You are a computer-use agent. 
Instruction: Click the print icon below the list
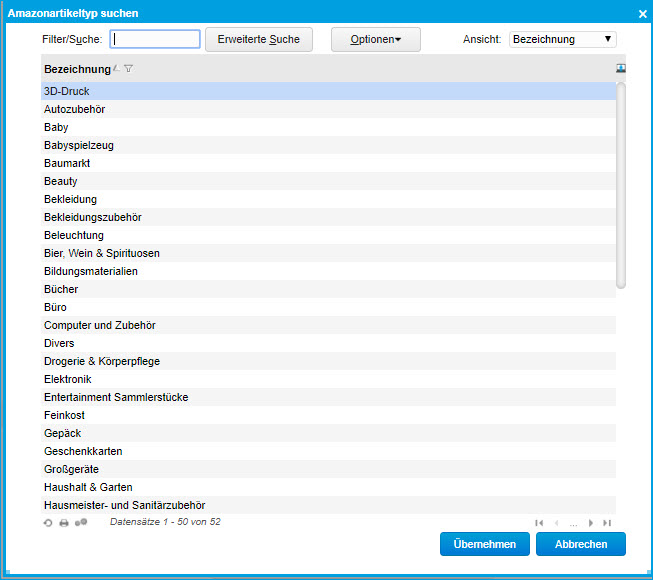coord(64,523)
